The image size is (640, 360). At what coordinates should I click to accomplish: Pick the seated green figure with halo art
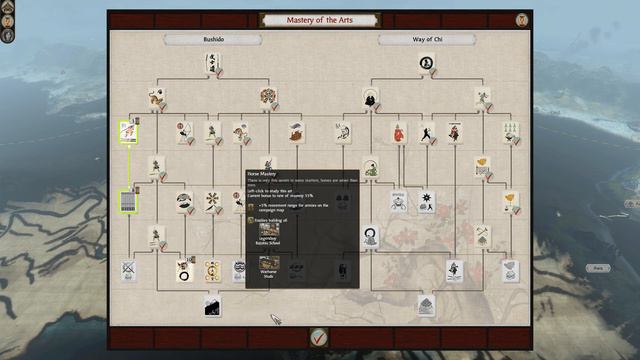click(x=371, y=168)
